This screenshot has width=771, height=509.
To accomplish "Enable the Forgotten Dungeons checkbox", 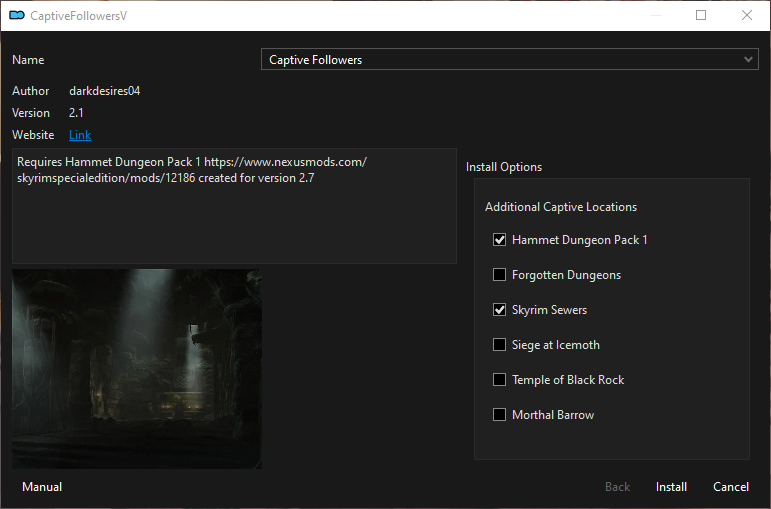I will tap(500, 275).
